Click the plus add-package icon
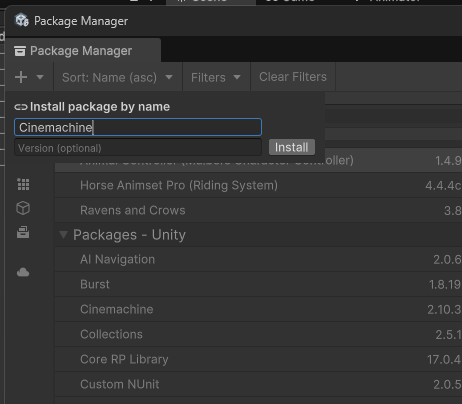 pyautogui.click(x=21, y=77)
